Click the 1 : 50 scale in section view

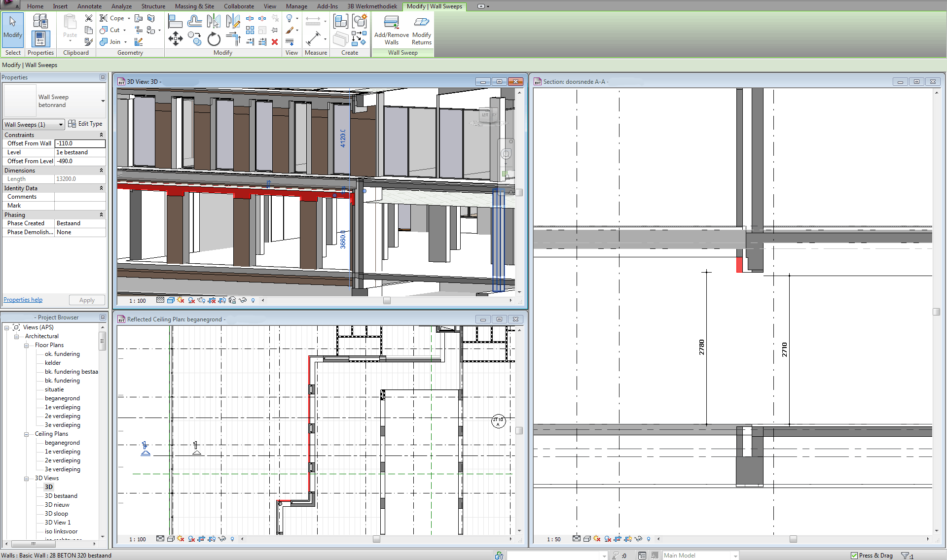(x=553, y=539)
